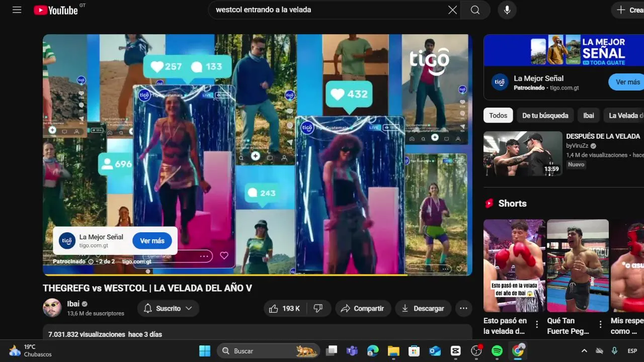
Task: Show hidden system tray icons
Action: point(584,351)
